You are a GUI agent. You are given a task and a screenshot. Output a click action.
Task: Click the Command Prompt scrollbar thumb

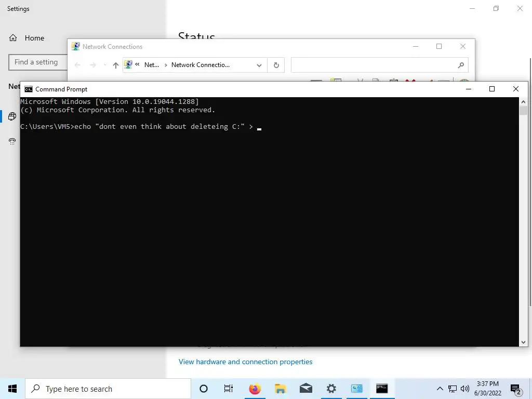point(523,111)
